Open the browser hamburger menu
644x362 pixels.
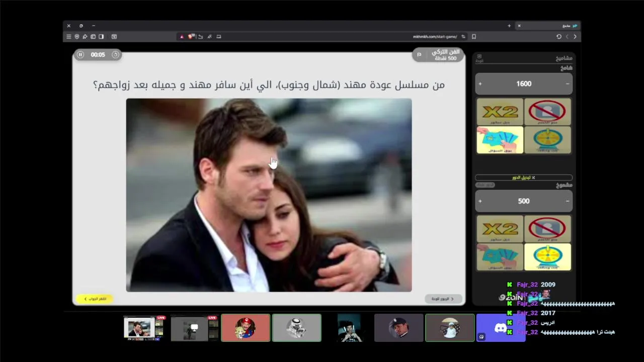click(69, 37)
